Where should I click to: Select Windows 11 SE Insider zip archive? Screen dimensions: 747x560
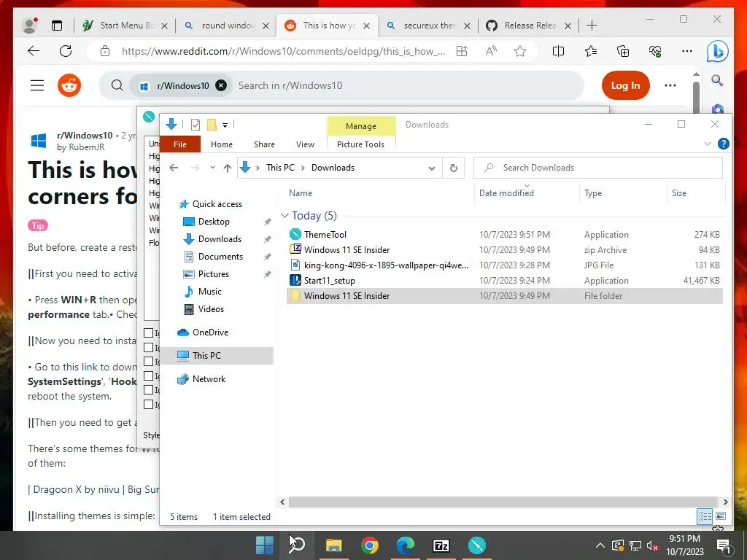tap(505, 250)
